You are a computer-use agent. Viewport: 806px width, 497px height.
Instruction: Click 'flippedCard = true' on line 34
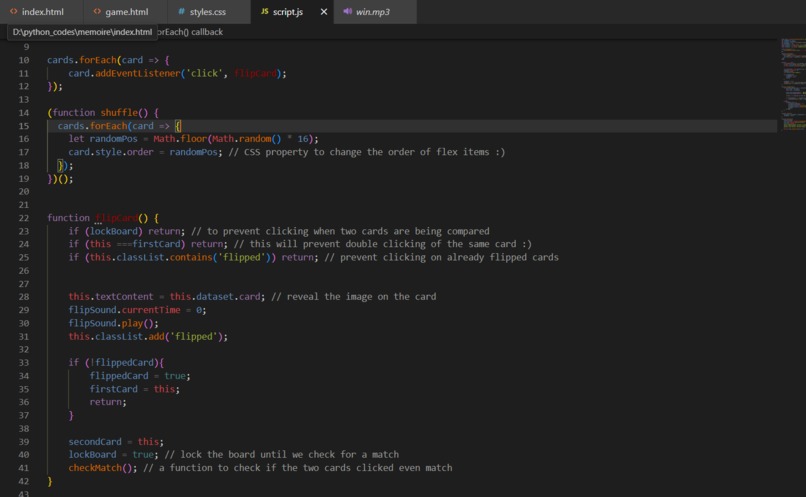pos(138,376)
